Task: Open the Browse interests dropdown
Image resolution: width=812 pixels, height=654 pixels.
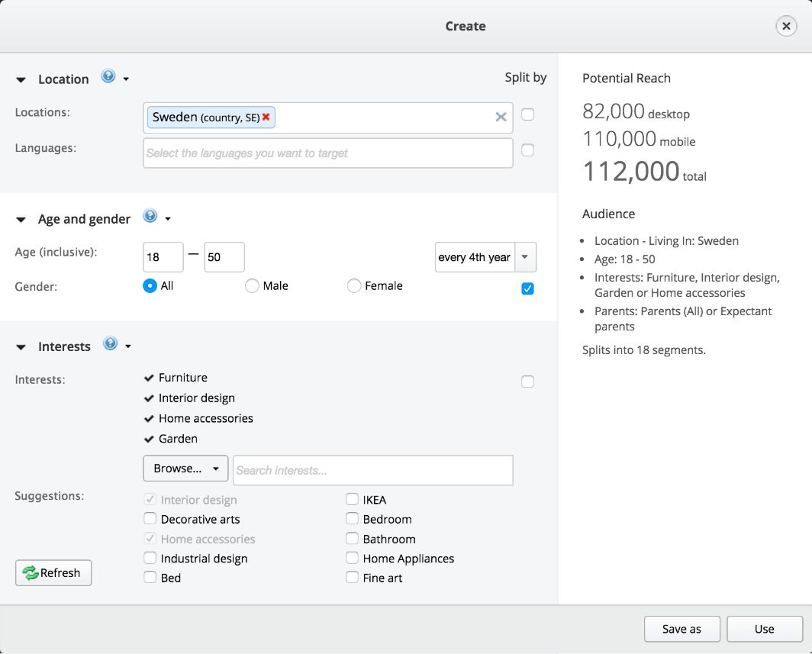Action: coord(185,469)
